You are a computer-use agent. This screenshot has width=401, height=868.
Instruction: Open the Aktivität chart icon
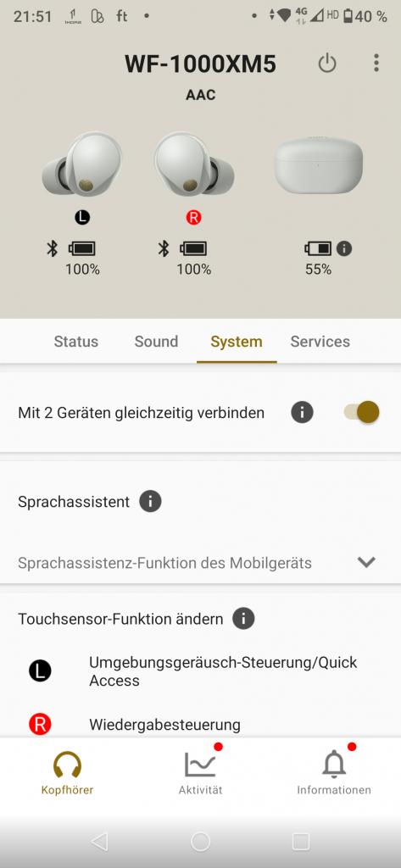pyautogui.click(x=200, y=765)
